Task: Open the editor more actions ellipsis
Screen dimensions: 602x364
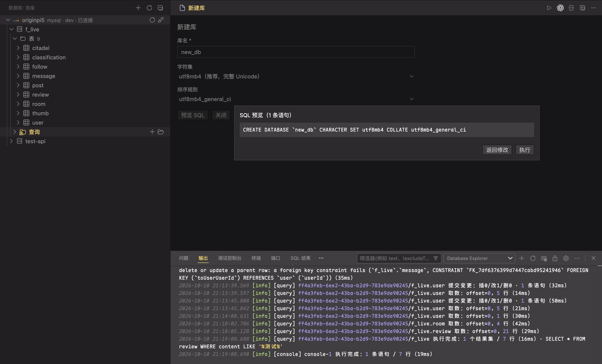Action: [x=594, y=8]
